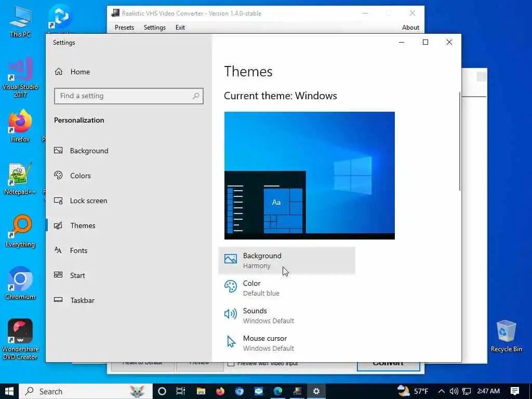
Task: Click the Find a setting search box
Action: pyautogui.click(x=129, y=96)
